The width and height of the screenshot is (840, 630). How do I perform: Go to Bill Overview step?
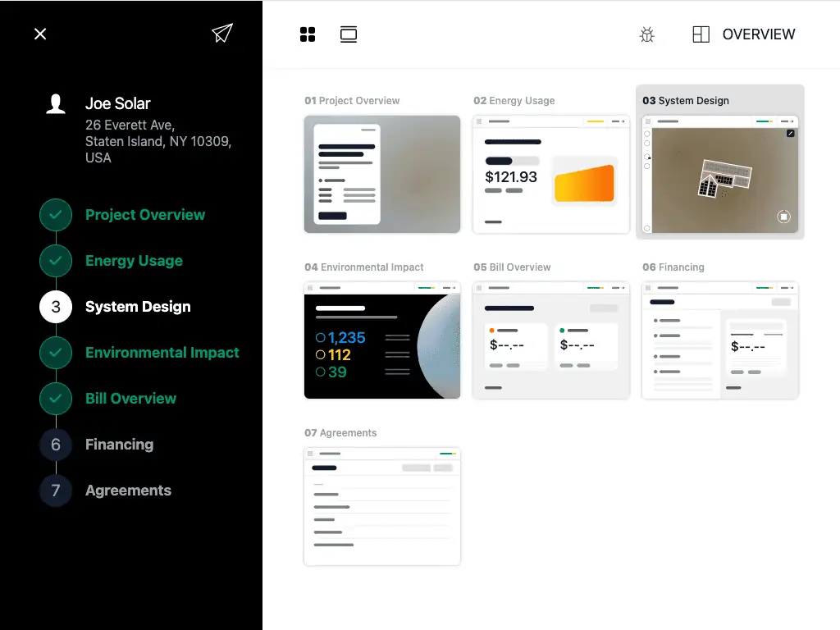pos(130,399)
